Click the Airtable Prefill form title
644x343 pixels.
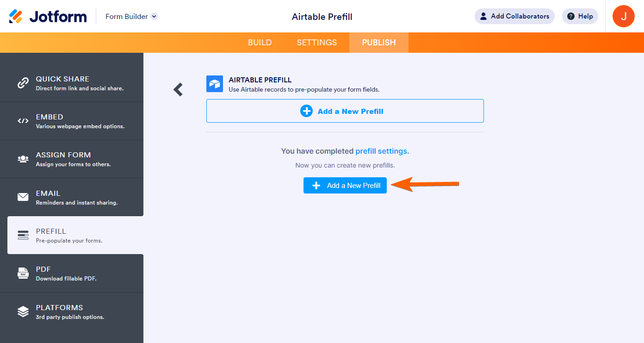pyautogui.click(x=322, y=17)
